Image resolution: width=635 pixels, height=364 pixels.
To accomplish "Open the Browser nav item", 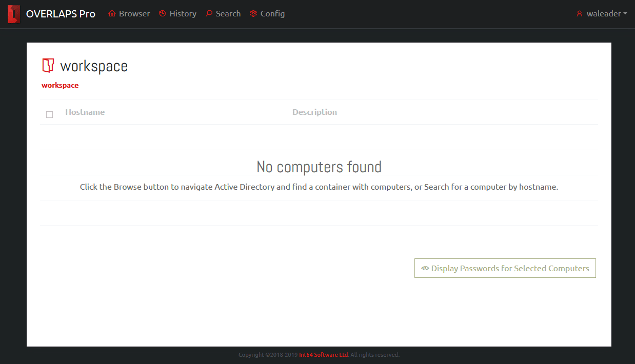I will (x=129, y=14).
